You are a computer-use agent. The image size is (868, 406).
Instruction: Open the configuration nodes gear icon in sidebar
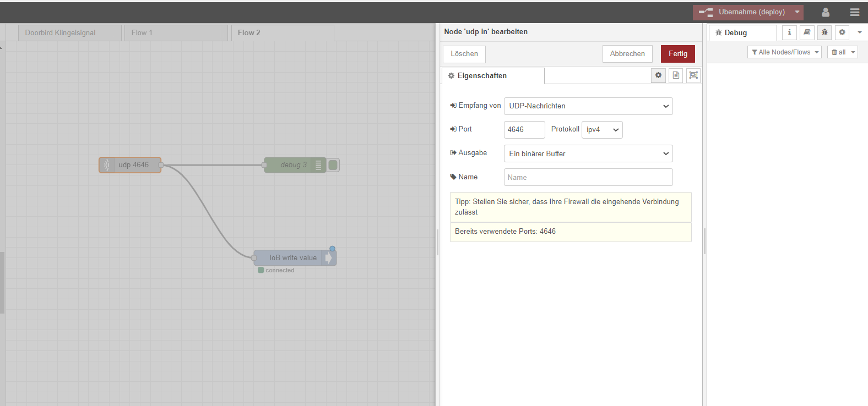[x=842, y=32]
